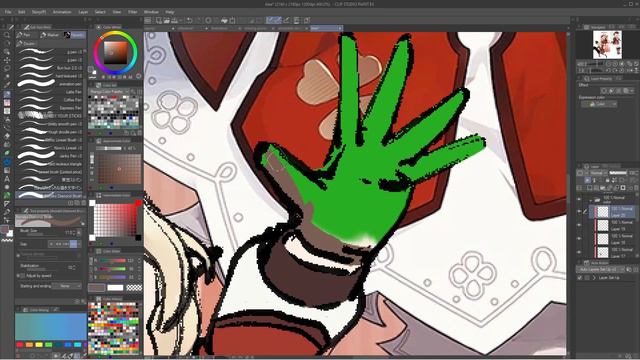Open the color set palette dropdown

pos(109,91)
